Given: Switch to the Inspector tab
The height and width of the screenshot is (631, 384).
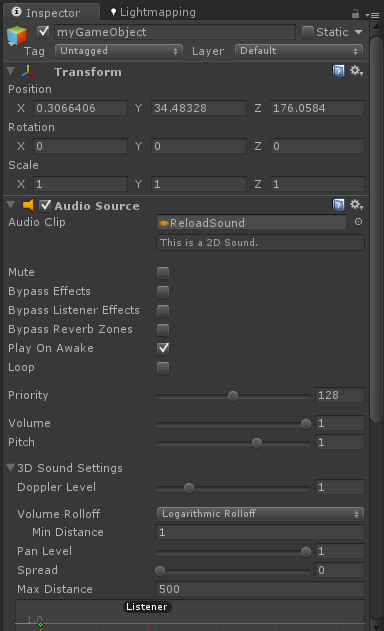Looking at the screenshot, I should coord(52,12).
